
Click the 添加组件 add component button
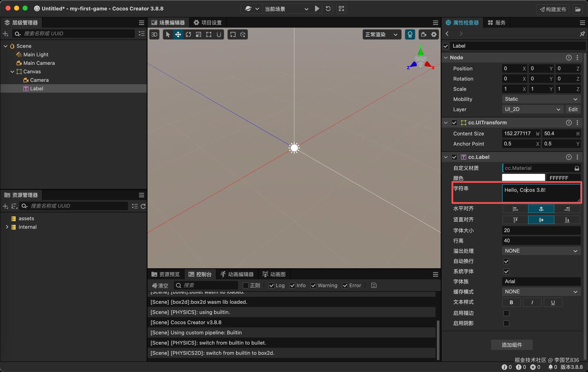(x=511, y=345)
